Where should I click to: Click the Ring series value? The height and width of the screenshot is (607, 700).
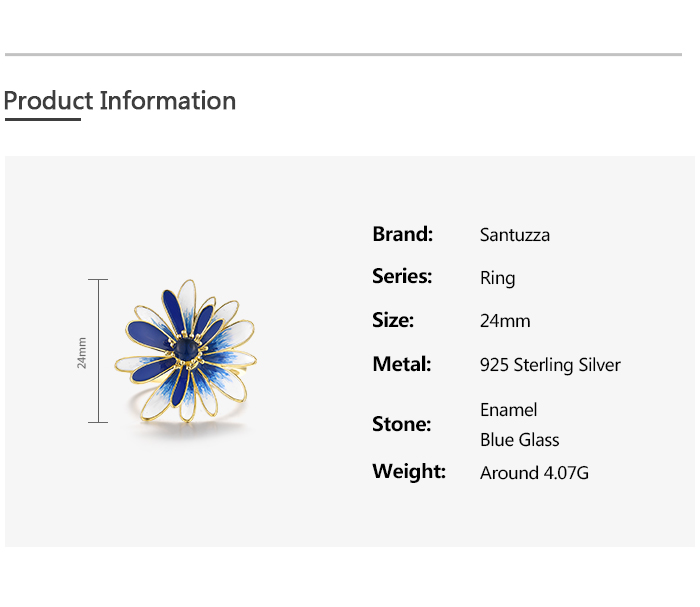point(497,279)
